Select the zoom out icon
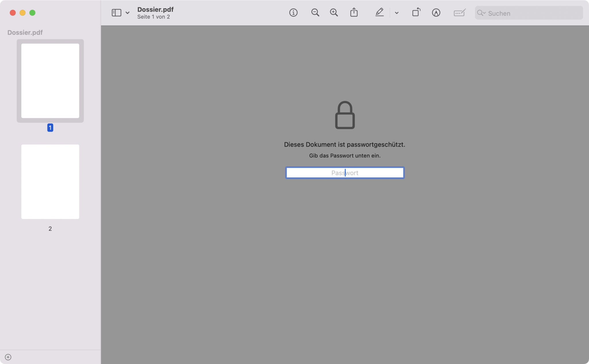Image resolution: width=589 pixels, height=364 pixels. pos(315,13)
